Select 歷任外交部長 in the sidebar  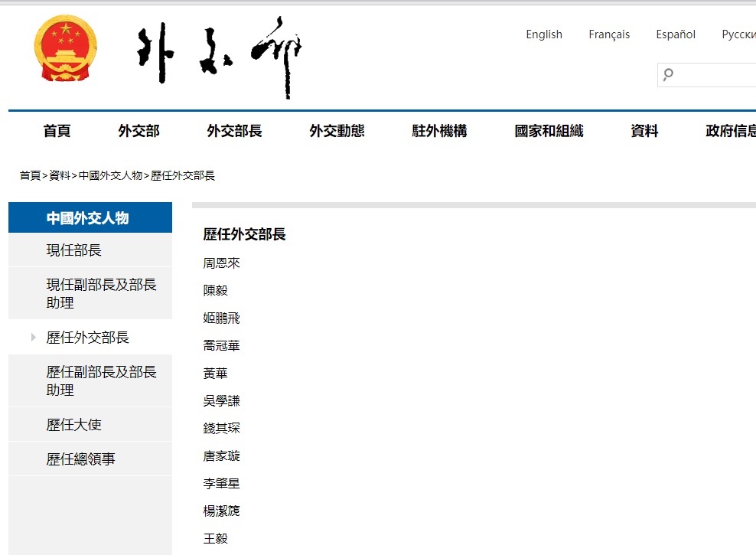tap(90, 337)
